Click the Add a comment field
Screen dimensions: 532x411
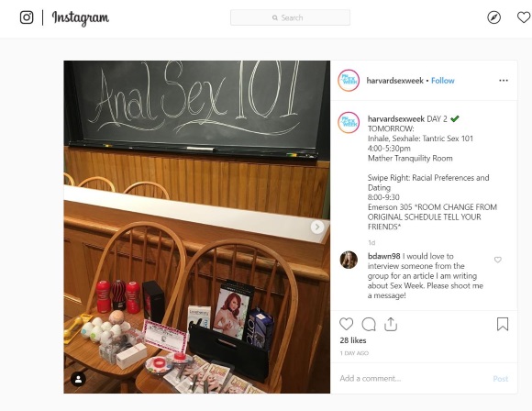(x=412, y=378)
